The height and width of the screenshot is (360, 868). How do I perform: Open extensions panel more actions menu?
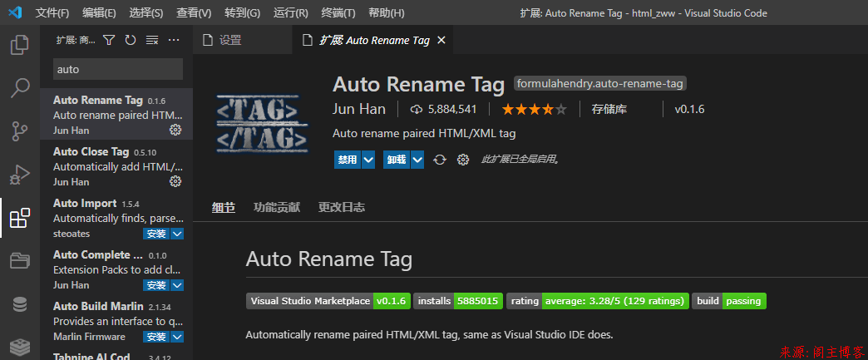click(174, 40)
